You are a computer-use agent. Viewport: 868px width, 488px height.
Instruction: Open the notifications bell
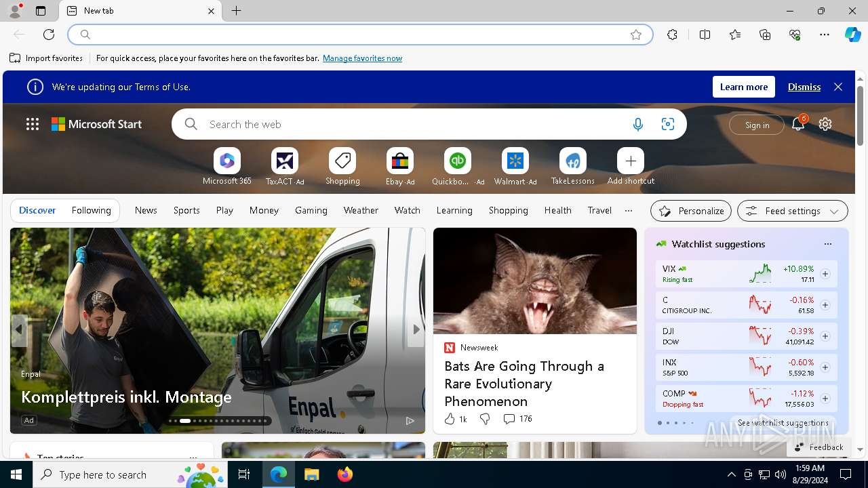tap(798, 124)
